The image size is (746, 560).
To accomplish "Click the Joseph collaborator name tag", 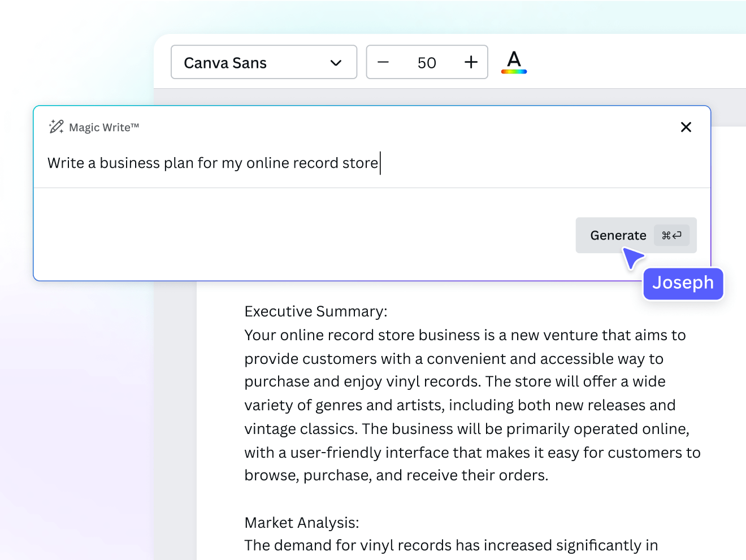I will (x=683, y=283).
